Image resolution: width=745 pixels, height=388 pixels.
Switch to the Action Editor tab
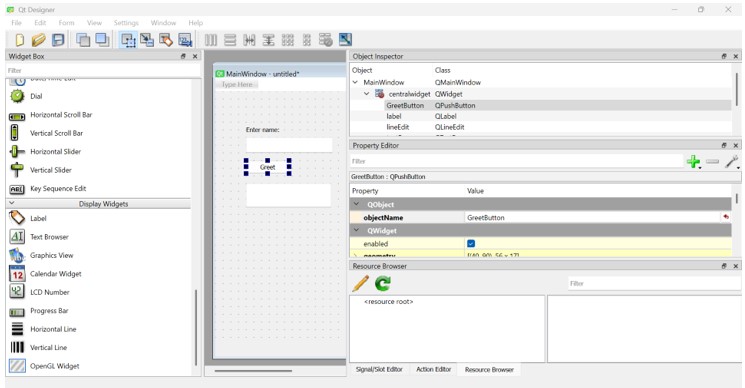click(x=433, y=369)
